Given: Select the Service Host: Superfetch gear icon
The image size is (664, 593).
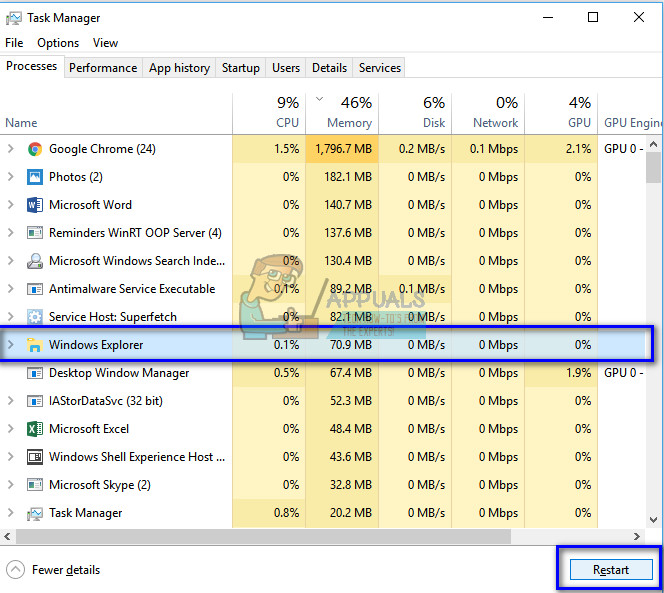Looking at the screenshot, I should pos(35,317).
